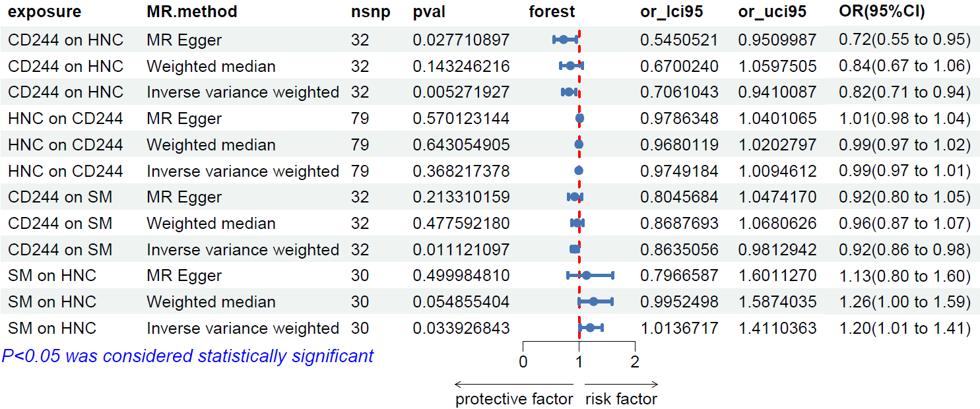Screen dimensions: 980x409
Task: Click the "risk factor" label
Action: pos(621,399)
